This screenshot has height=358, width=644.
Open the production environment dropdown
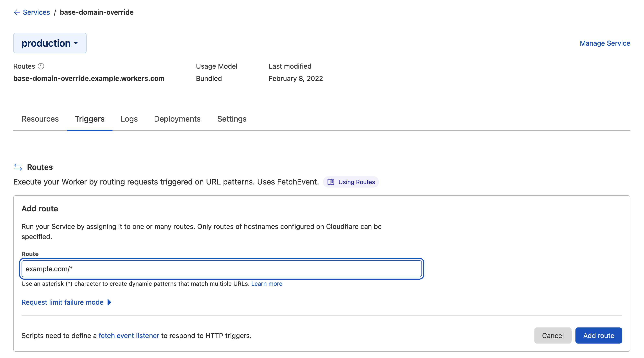(50, 43)
